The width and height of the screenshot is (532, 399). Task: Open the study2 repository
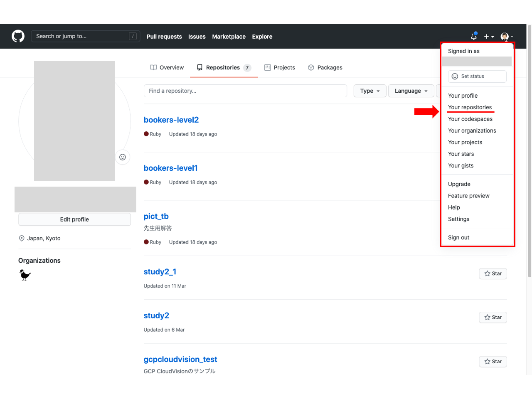(156, 315)
